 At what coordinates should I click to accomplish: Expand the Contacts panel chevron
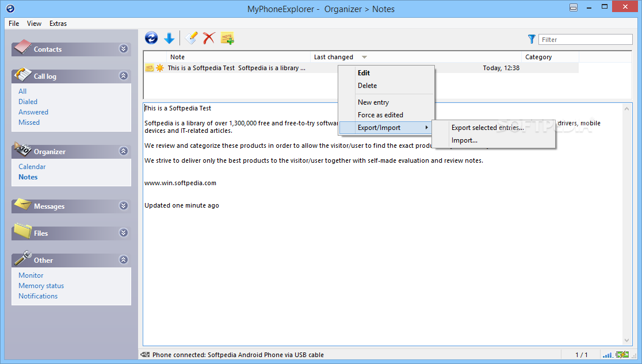coord(123,49)
